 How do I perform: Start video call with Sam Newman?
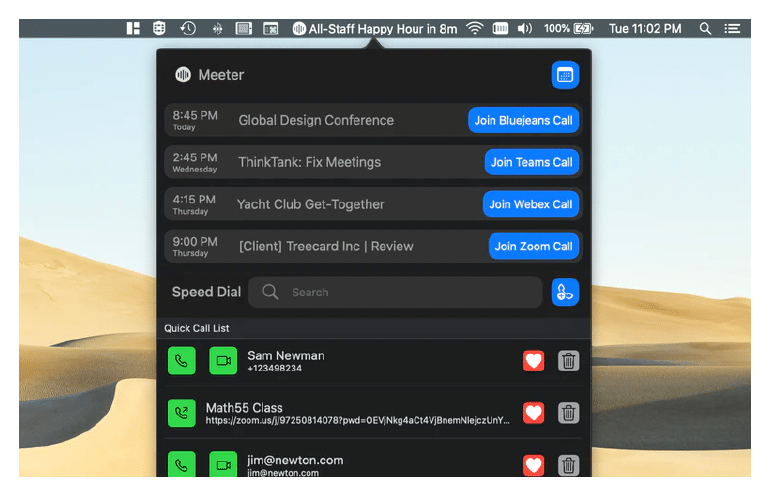tap(223, 361)
